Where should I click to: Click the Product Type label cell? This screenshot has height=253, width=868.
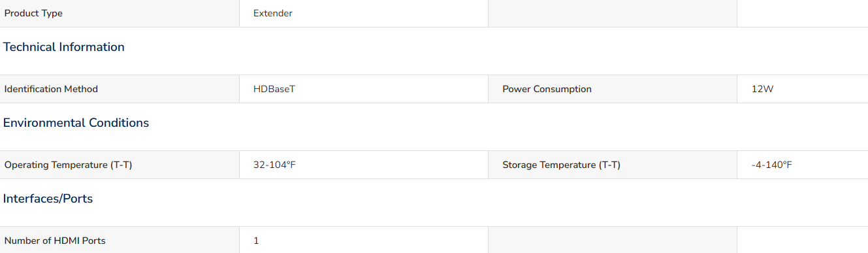pos(120,13)
